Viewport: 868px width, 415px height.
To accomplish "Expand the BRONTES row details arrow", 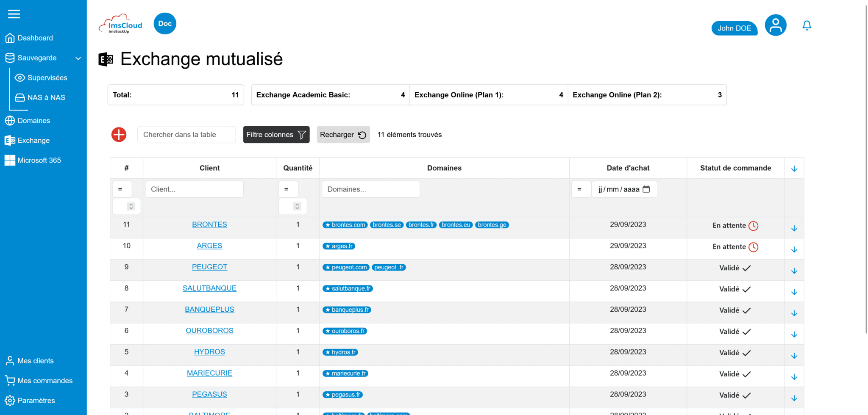I will tap(794, 229).
